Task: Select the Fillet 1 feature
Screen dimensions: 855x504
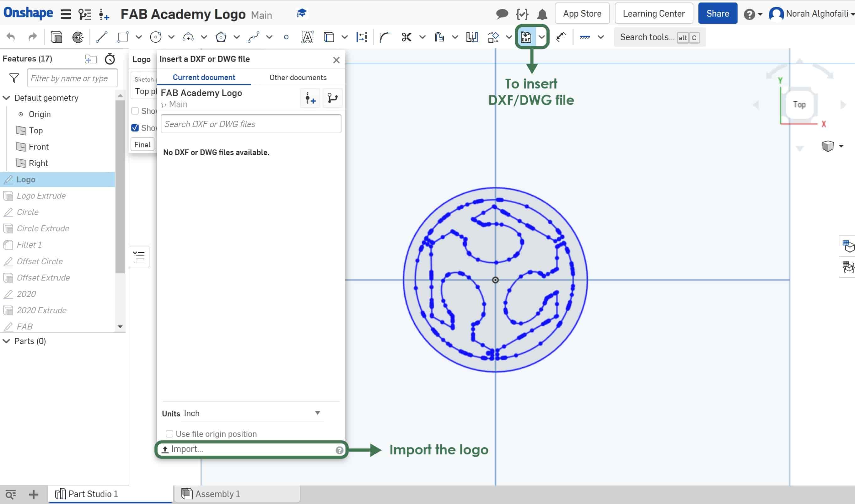Action: click(29, 244)
